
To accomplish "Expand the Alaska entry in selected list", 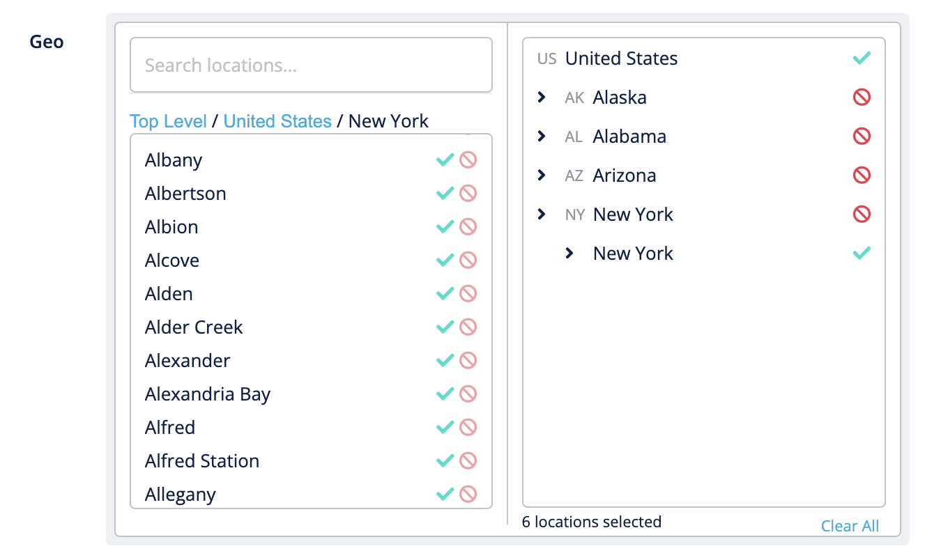I will [542, 98].
